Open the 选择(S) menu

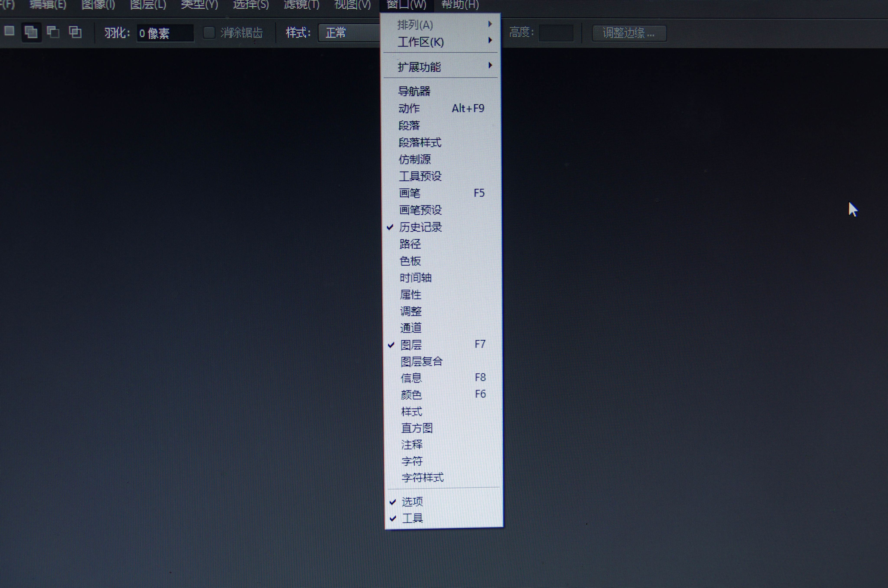[250, 5]
